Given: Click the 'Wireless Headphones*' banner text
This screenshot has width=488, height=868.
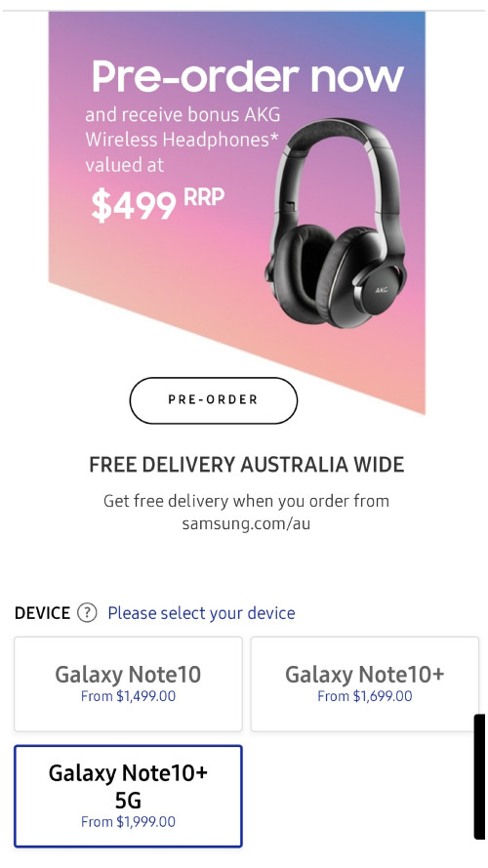Looking at the screenshot, I should pyautogui.click(x=182, y=140).
